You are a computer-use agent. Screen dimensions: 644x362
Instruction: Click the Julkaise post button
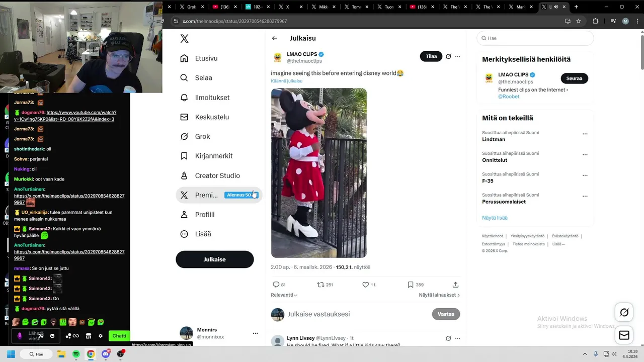215,259
